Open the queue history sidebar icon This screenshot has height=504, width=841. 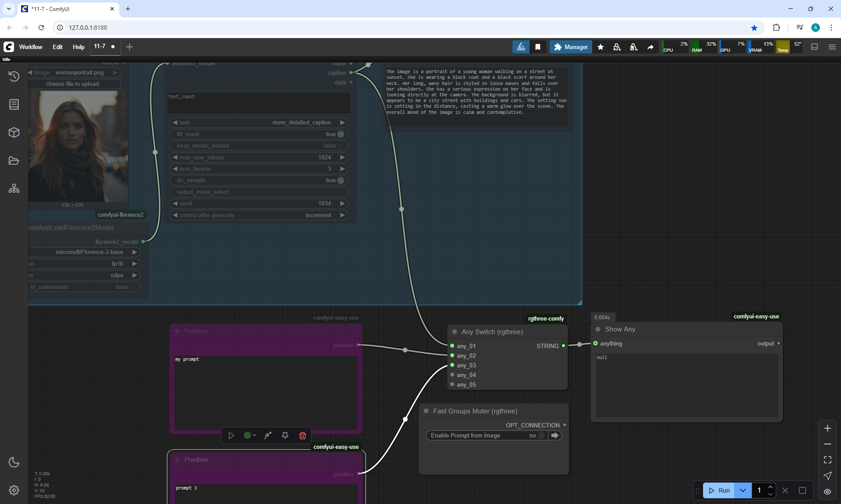click(14, 76)
